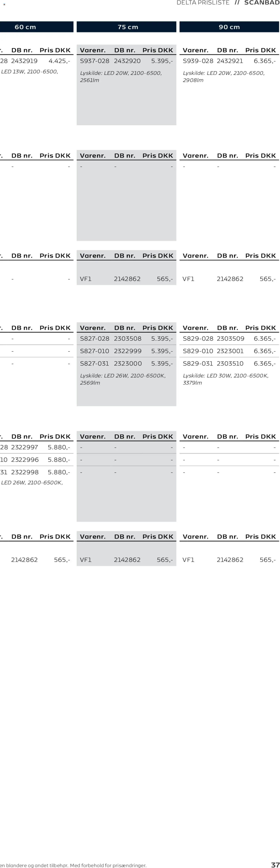
Task: Click DB number 2322996
Action: point(25,460)
